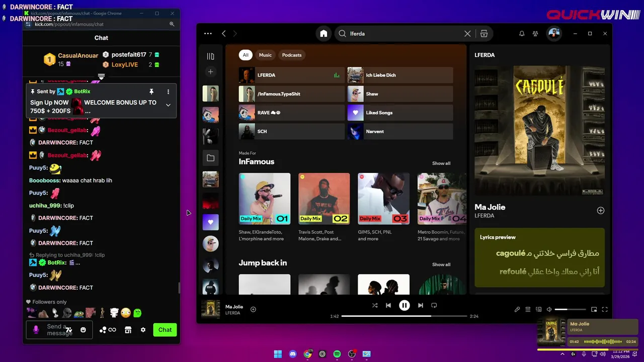This screenshot has width=644, height=362.
Task: Collapse the chat leaderboard handle
Action: tap(101, 76)
